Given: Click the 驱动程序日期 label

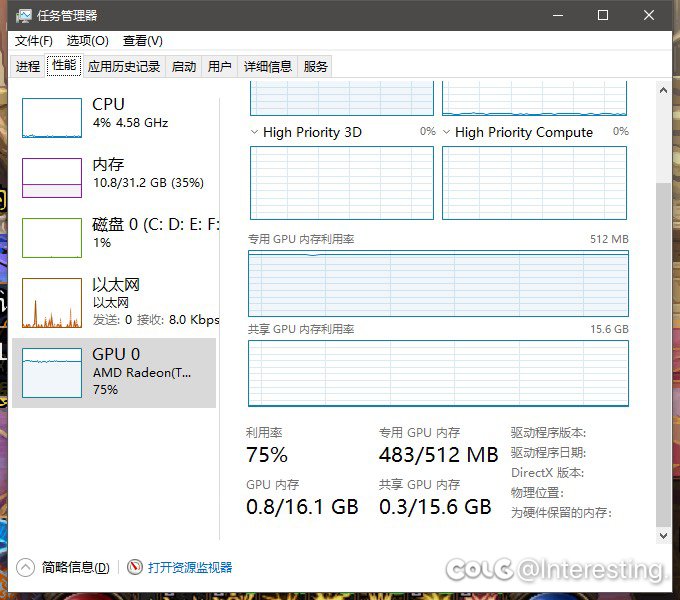Looking at the screenshot, I should pos(548,453).
